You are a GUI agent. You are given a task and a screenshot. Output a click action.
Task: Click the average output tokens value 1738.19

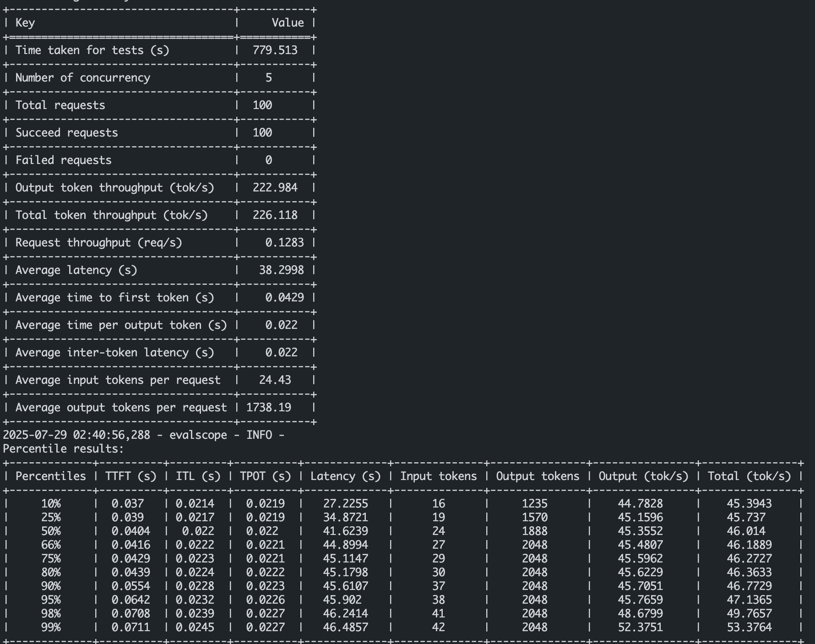pos(268,408)
